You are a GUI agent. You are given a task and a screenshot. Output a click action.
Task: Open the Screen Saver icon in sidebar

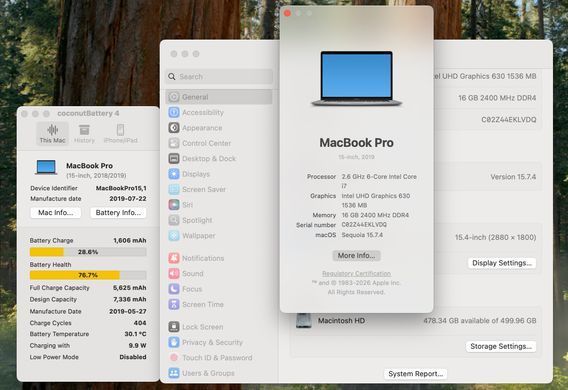(174, 189)
